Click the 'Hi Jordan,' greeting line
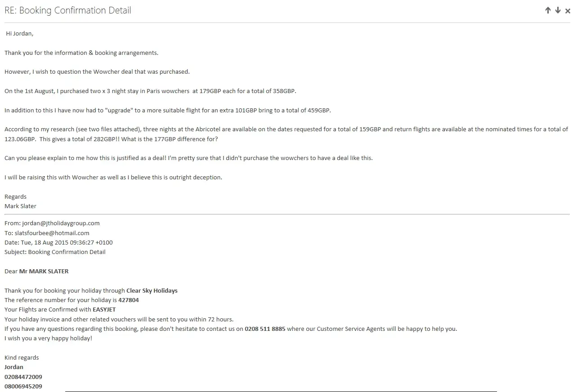 tap(20, 33)
